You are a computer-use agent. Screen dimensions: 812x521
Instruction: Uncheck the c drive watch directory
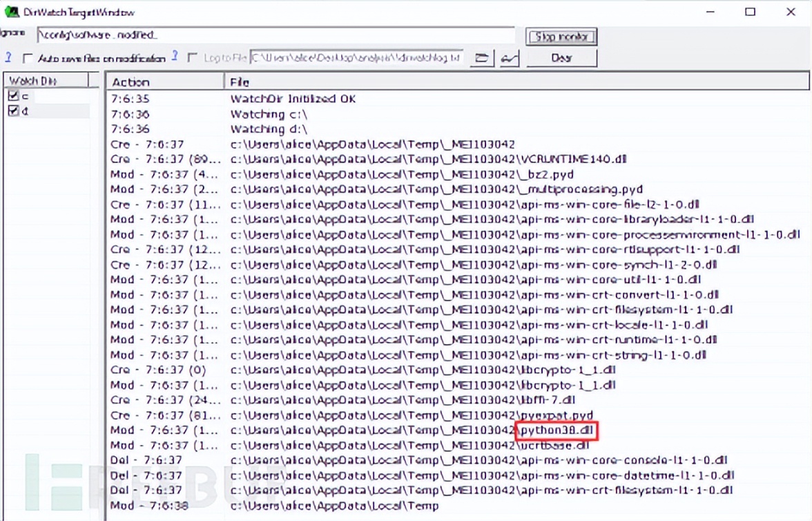pos(14,95)
